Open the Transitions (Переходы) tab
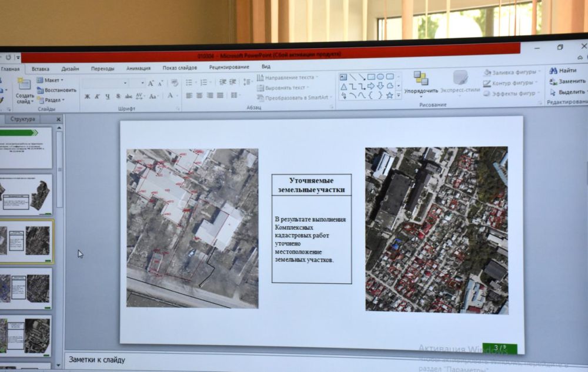Image resolution: width=588 pixels, height=372 pixels. [102, 69]
